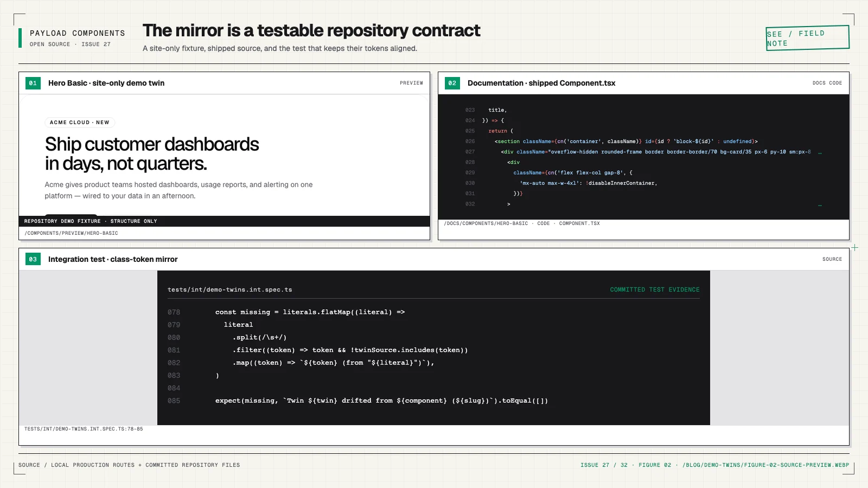Expand the ellipsis beside line 032
Image resolution: width=868 pixels, height=488 pixels.
(820, 206)
